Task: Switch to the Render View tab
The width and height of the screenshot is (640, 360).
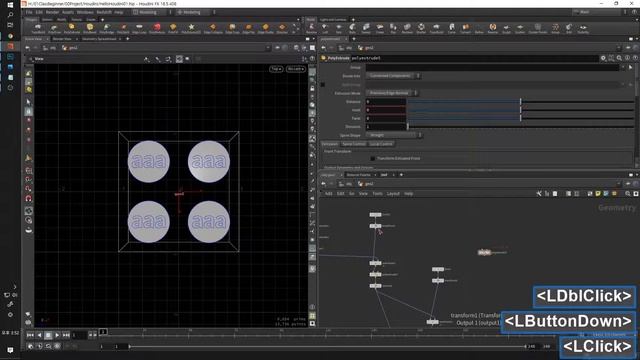Action: coord(62,39)
